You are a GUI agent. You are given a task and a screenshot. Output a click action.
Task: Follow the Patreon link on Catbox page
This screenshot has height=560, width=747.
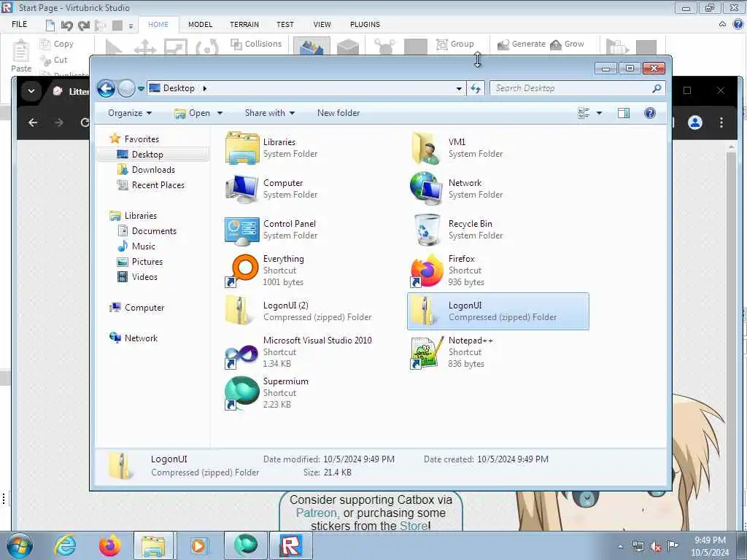[317, 513]
